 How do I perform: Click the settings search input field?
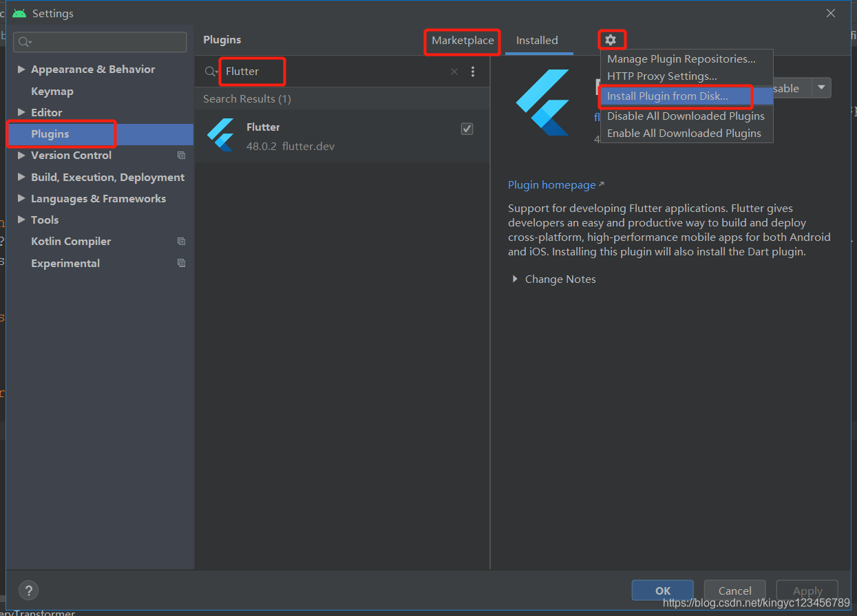coord(100,42)
